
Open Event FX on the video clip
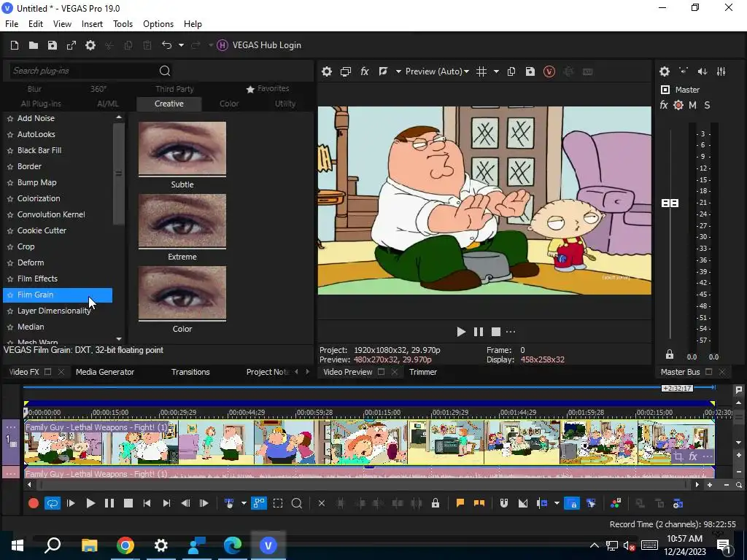[x=693, y=457]
